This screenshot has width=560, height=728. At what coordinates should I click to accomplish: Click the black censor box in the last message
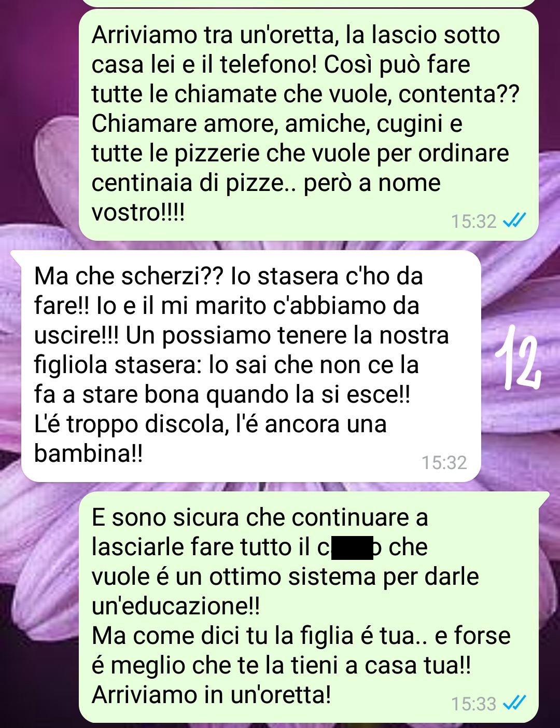tap(352, 547)
